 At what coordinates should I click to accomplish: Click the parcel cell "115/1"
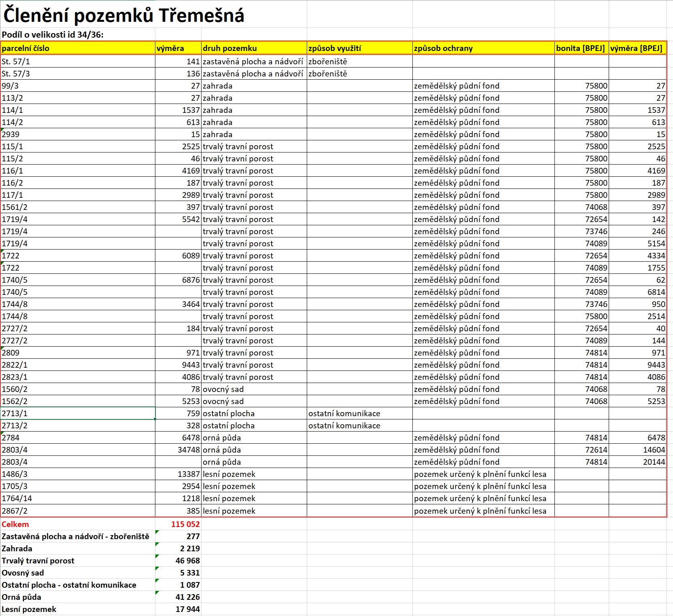click(78, 146)
